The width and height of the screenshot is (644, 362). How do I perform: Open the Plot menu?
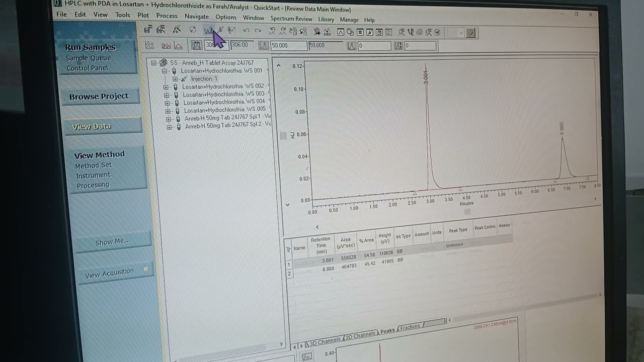tap(143, 15)
